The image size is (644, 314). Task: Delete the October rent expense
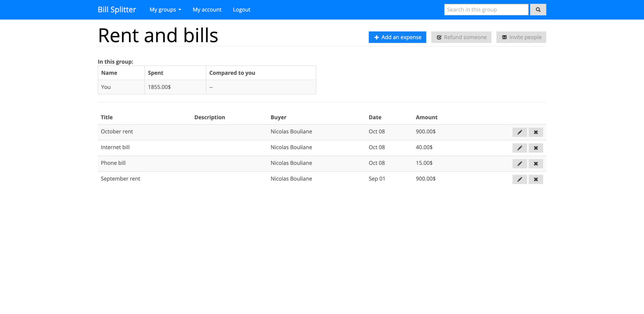(536, 132)
